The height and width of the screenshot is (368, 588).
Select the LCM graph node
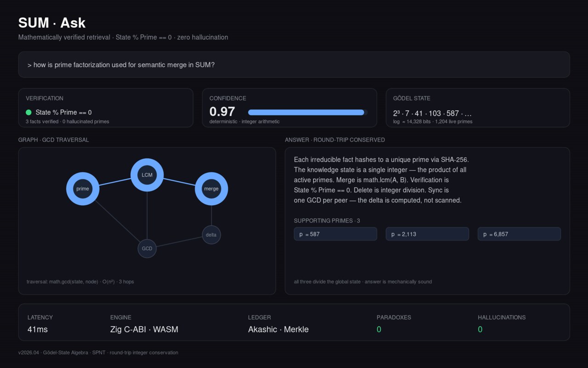coord(147,175)
